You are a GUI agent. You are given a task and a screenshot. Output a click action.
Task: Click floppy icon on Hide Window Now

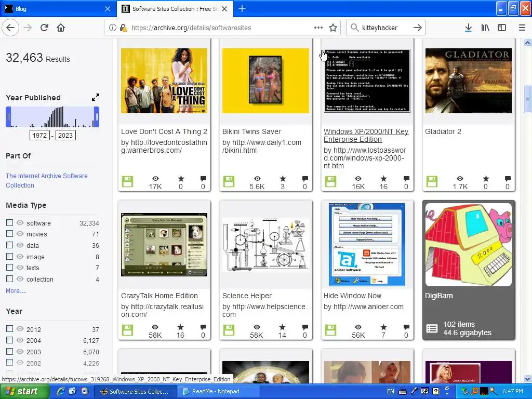coord(330,330)
